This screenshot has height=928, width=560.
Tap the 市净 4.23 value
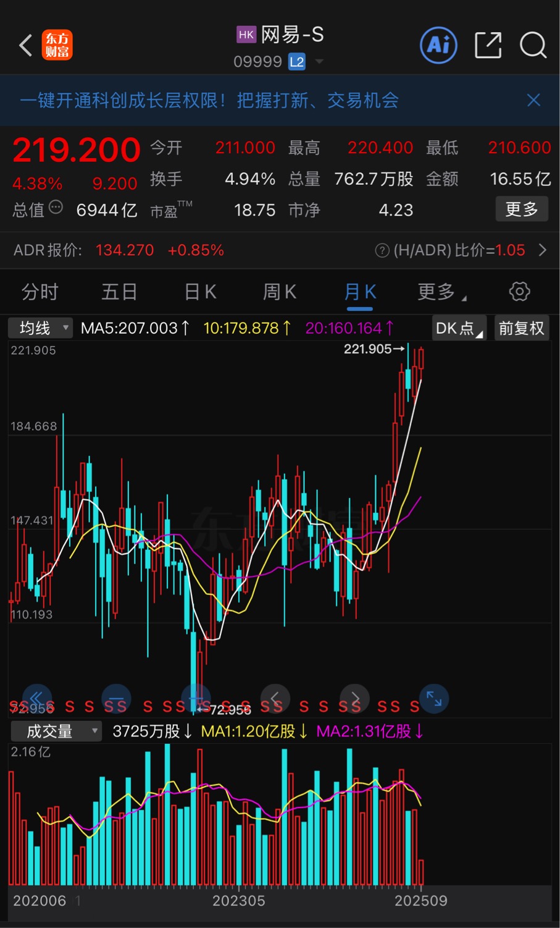396,210
